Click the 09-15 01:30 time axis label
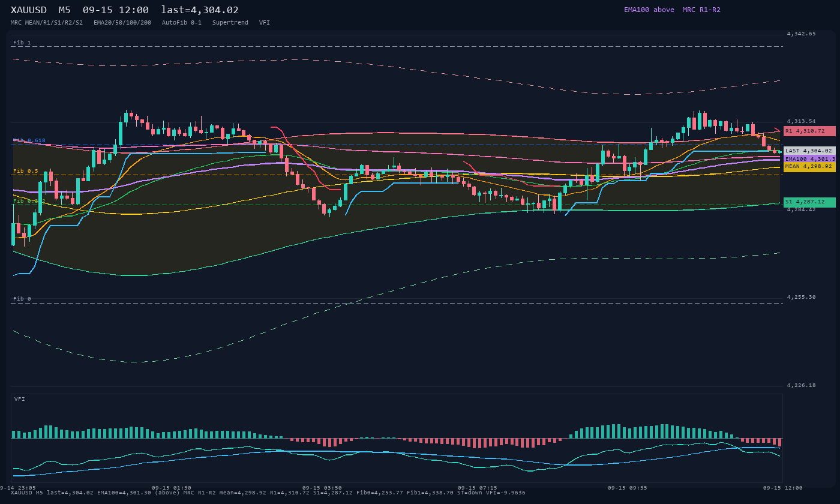Viewport: 840px width, 504px height. [x=172, y=488]
